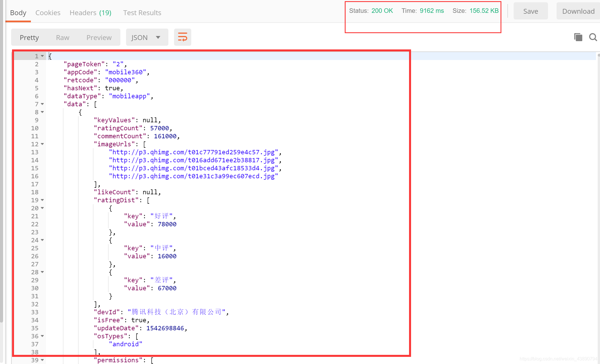Viewport: 600px width, 364px height.
Task: Collapse permissions array at line 39
Action: pos(42,360)
